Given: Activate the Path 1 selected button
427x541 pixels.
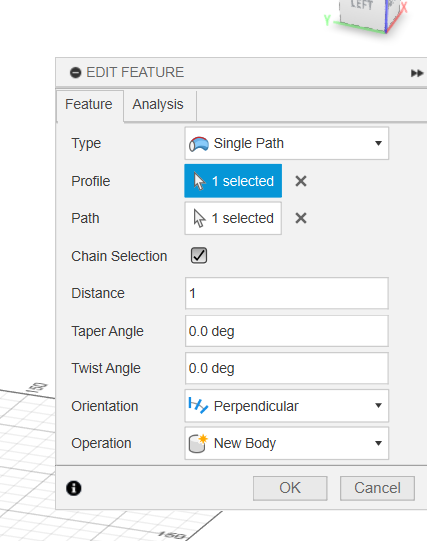Looking at the screenshot, I should [x=233, y=218].
